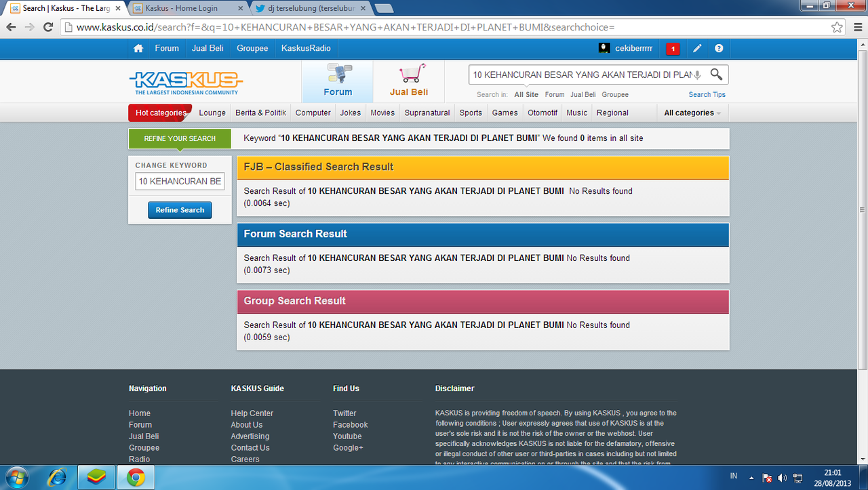This screenshot has width=868, height=490.
Task: Open KaskusRadio in top navigation
Action: click(306, 48)
